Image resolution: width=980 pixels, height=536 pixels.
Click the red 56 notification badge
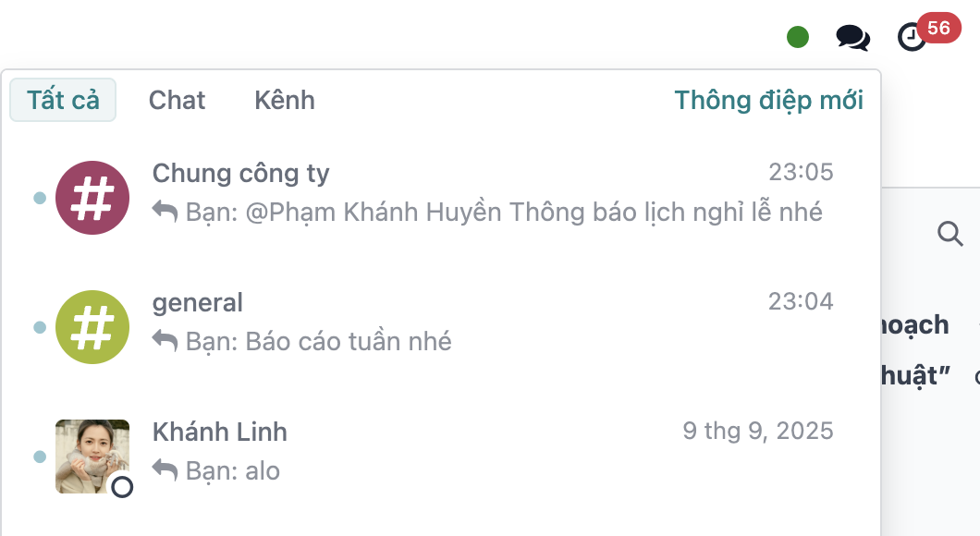[939, 28]
